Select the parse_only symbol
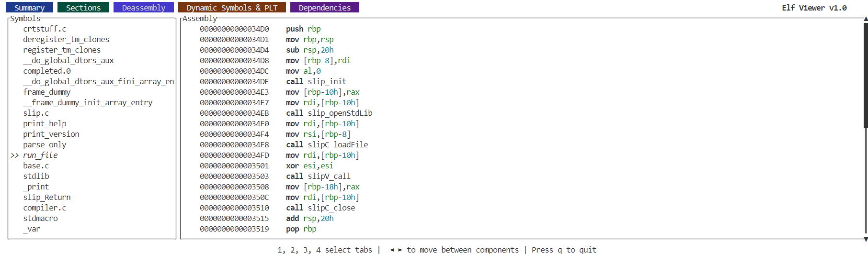Image resolution: width=868 pixels, height=254 pixels. (45, 145)
